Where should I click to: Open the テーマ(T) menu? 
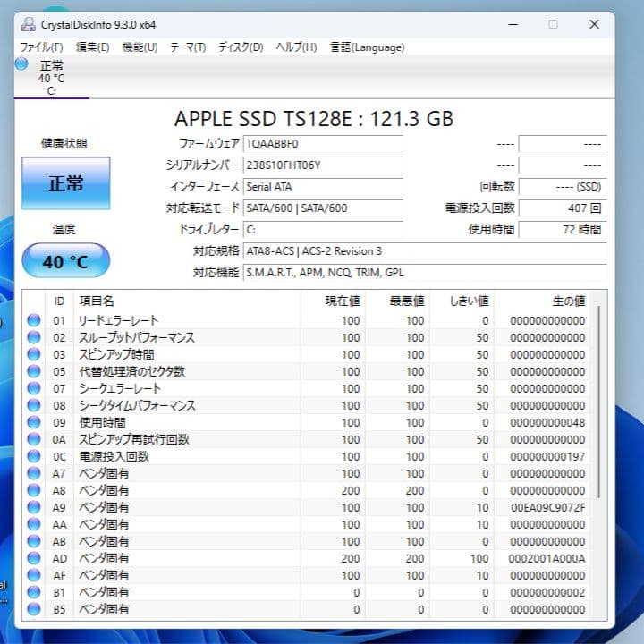188,47
